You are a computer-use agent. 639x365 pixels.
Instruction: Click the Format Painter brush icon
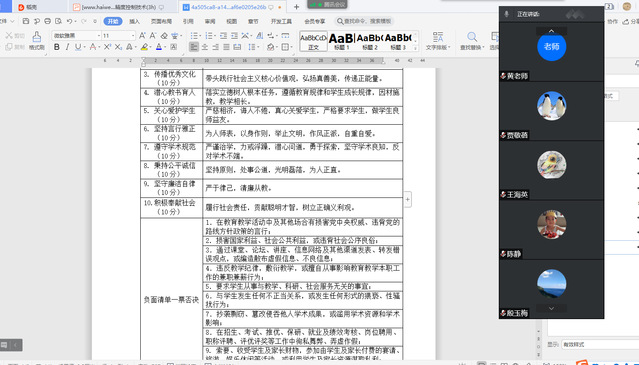[x=36, y=37]
